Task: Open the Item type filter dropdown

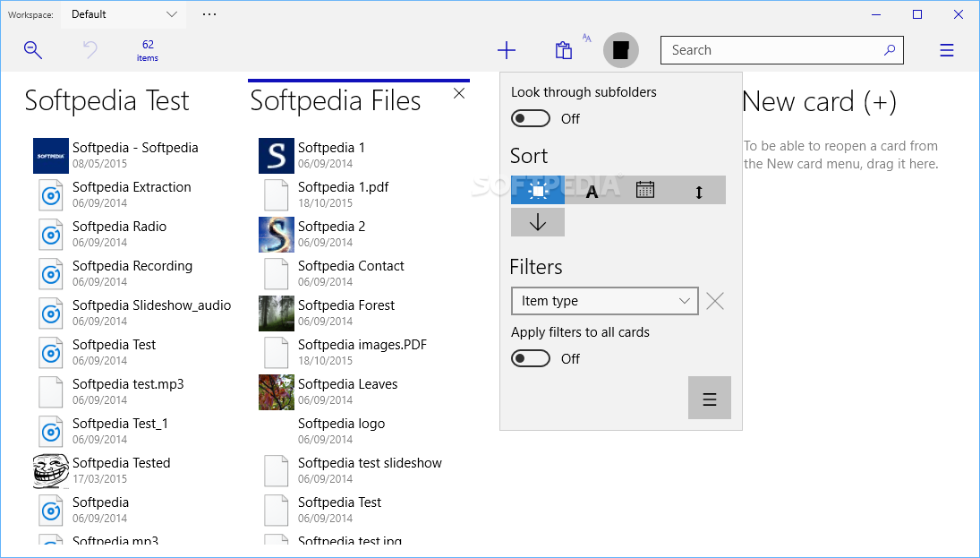Action: [x=604, y=301]
